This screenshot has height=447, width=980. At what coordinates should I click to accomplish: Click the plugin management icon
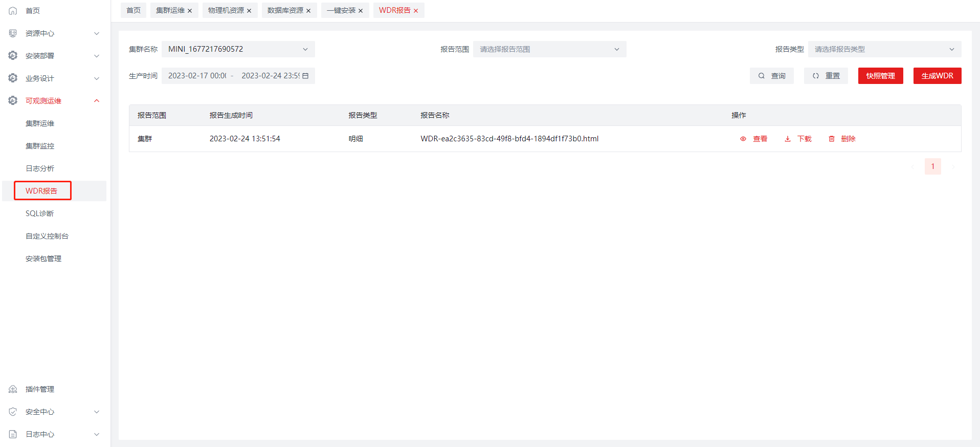pyautogui.click(x=13, y=389)
